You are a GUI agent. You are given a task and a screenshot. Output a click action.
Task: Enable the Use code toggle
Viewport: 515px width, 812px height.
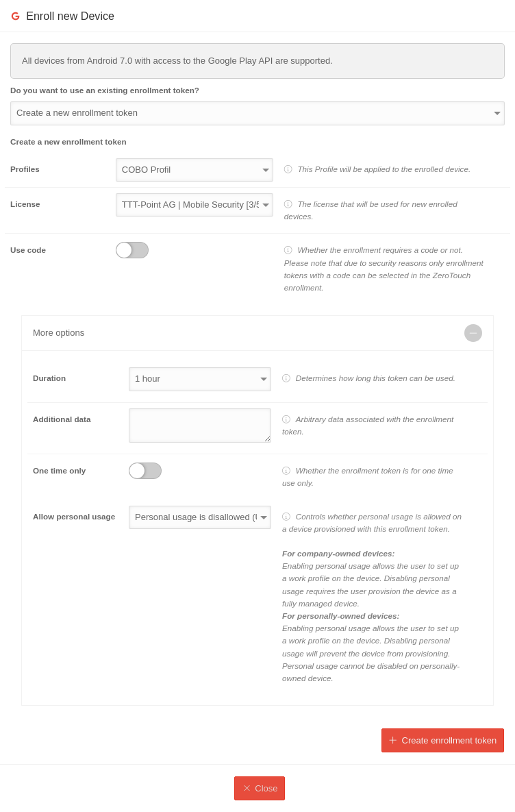pos(132,250)
